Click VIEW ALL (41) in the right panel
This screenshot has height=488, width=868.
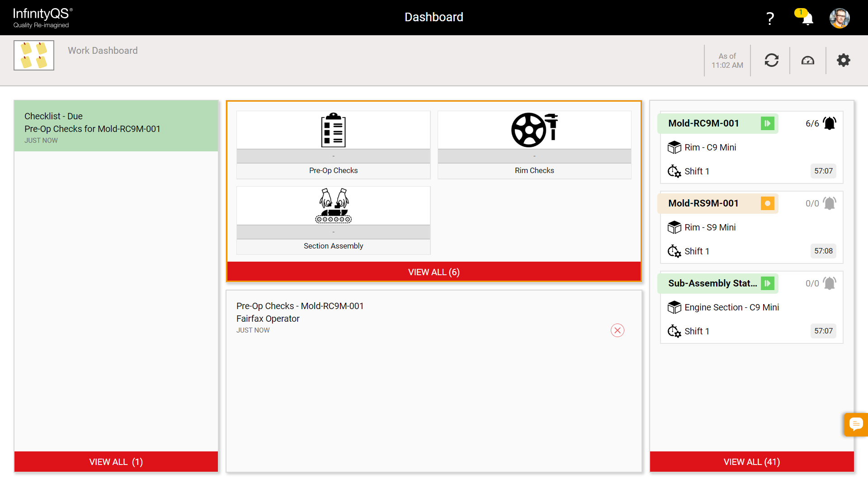pos(751,462)
